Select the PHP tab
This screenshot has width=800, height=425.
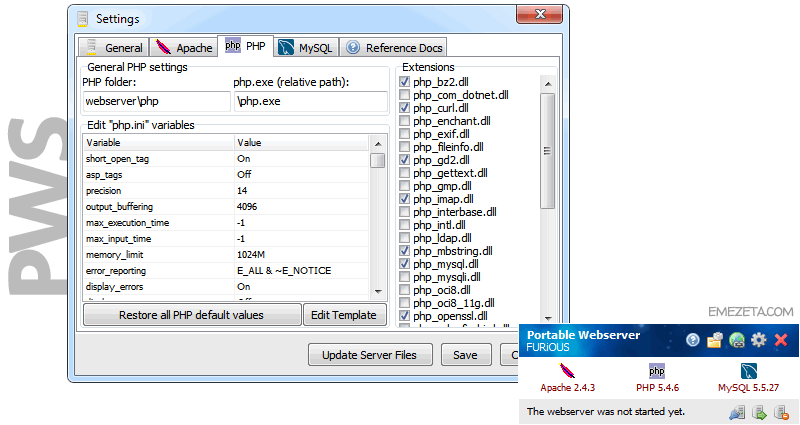coord(245,46)
